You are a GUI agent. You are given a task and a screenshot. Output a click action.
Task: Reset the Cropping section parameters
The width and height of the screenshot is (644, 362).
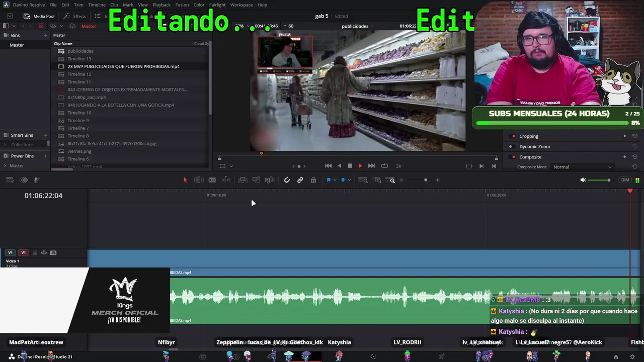tap(635, 136)
